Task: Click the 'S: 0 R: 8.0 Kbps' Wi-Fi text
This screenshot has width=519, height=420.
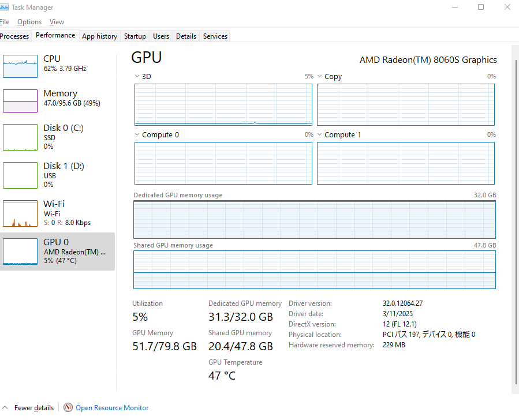Action: click(x=67, y=223)
